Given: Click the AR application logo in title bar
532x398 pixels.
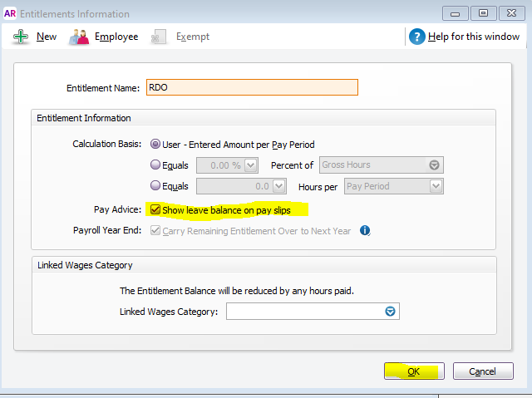Looking at the screenshot, I should click(9, 13).
